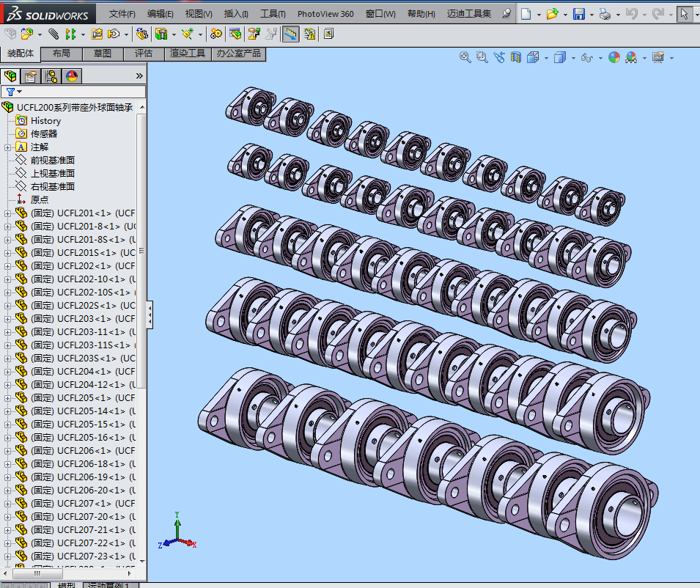Screen dimensions: 700x588
Task: Click the Display Style cube icon
Action: 560,57
